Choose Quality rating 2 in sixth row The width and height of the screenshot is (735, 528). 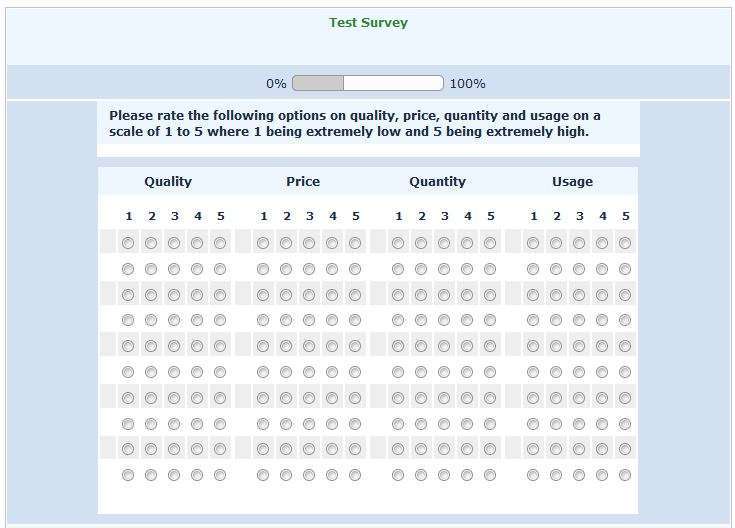coord(151,372)
